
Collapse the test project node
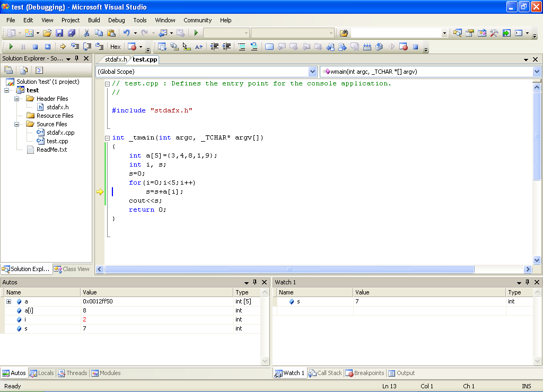[6, 90]
